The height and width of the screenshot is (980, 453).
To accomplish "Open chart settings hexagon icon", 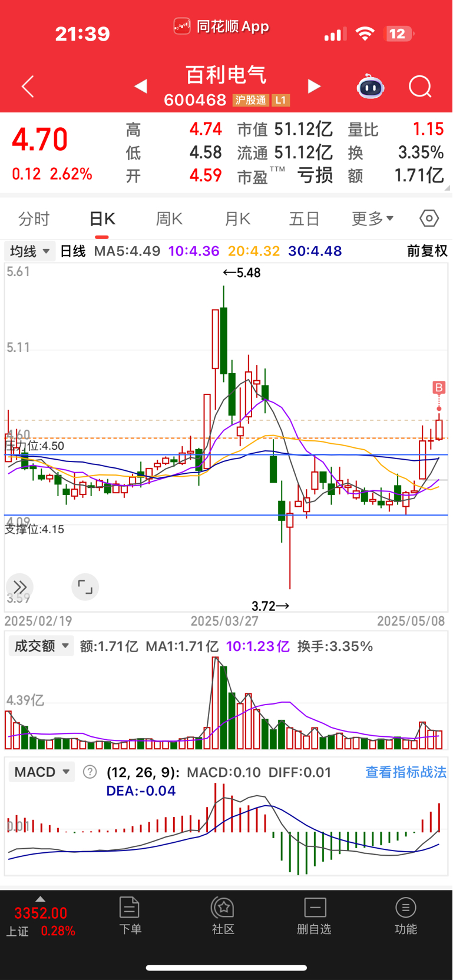I will point(429,218).
